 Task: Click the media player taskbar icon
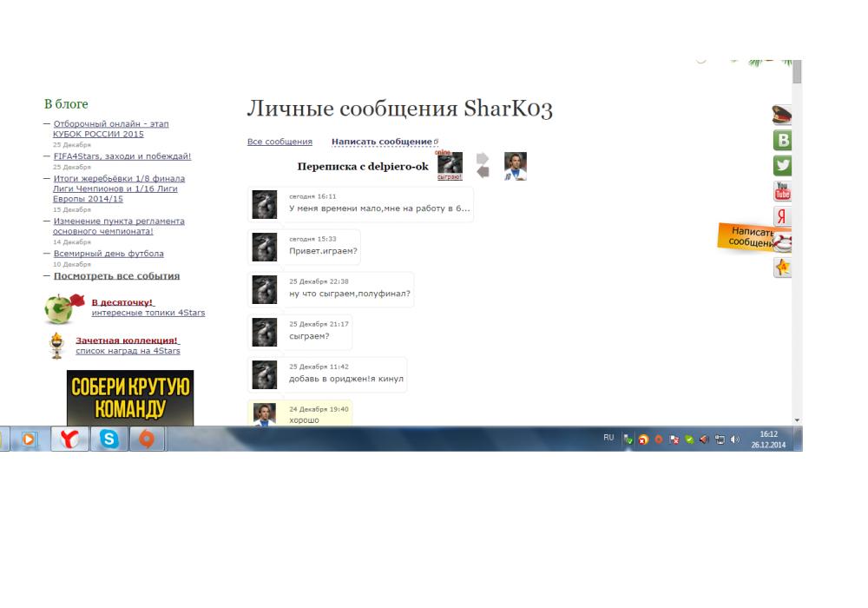(30, 439)
